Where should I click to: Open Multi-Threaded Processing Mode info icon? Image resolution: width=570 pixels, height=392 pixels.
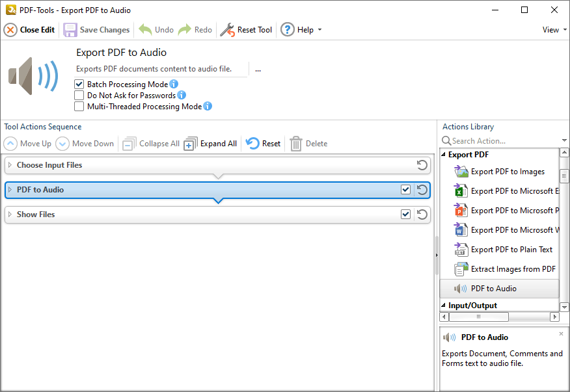[208, 106]
